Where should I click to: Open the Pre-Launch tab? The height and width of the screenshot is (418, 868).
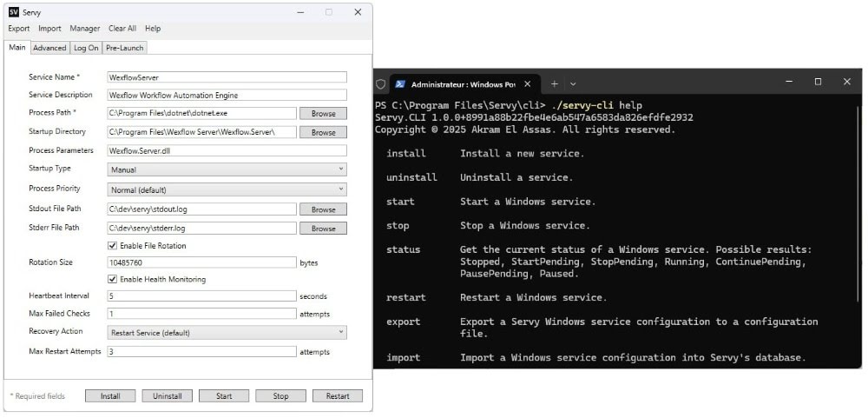(x=125, y=48)
